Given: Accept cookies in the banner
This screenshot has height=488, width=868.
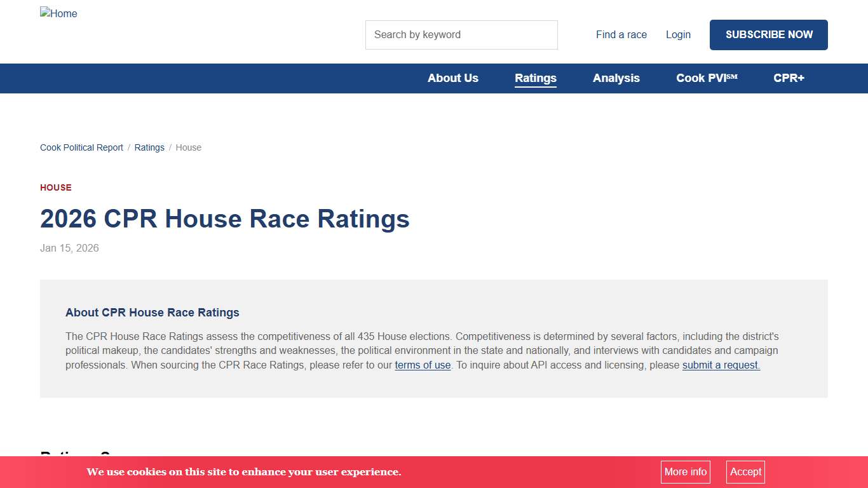Looking at the screenshot, I should click(745, 472).
